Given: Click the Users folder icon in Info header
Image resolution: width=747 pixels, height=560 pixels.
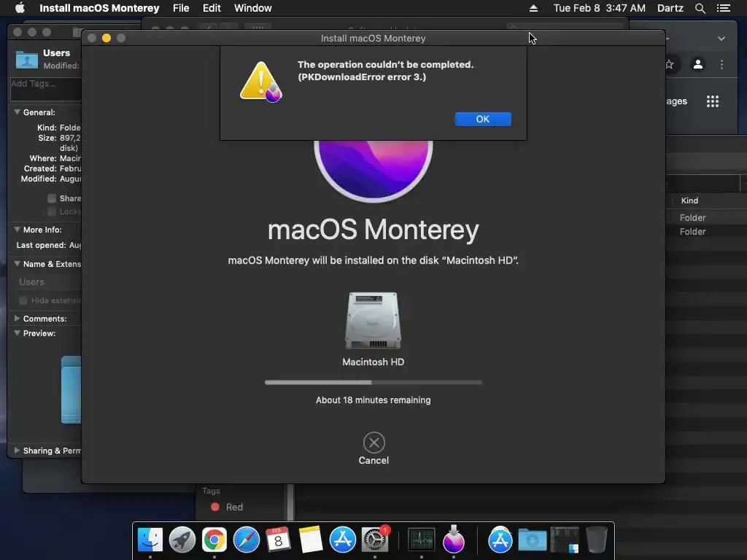Looking at the screenshot, I should (x=27, y=58).
